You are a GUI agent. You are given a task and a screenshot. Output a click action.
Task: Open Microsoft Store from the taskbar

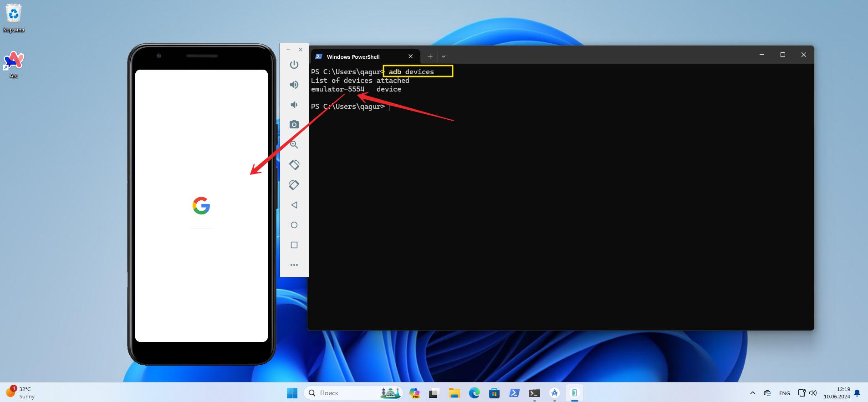(x=494, y=393)
